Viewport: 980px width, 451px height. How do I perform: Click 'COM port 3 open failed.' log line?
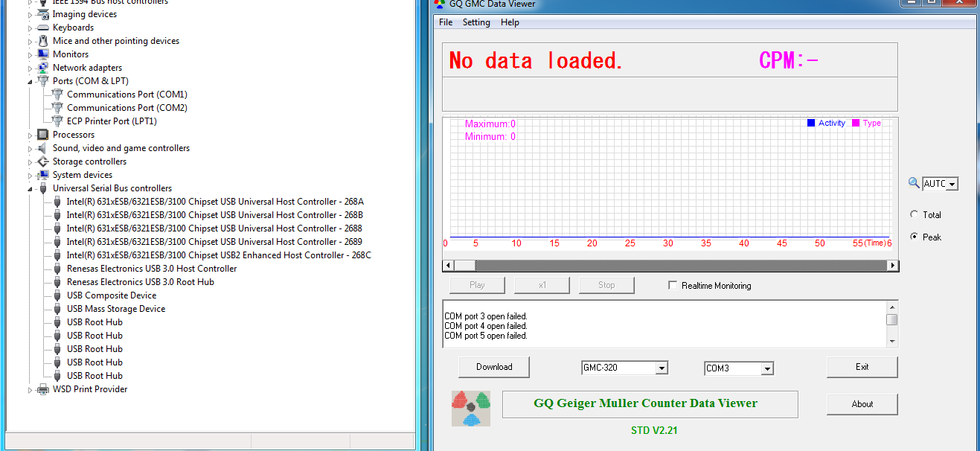[486, 316]
